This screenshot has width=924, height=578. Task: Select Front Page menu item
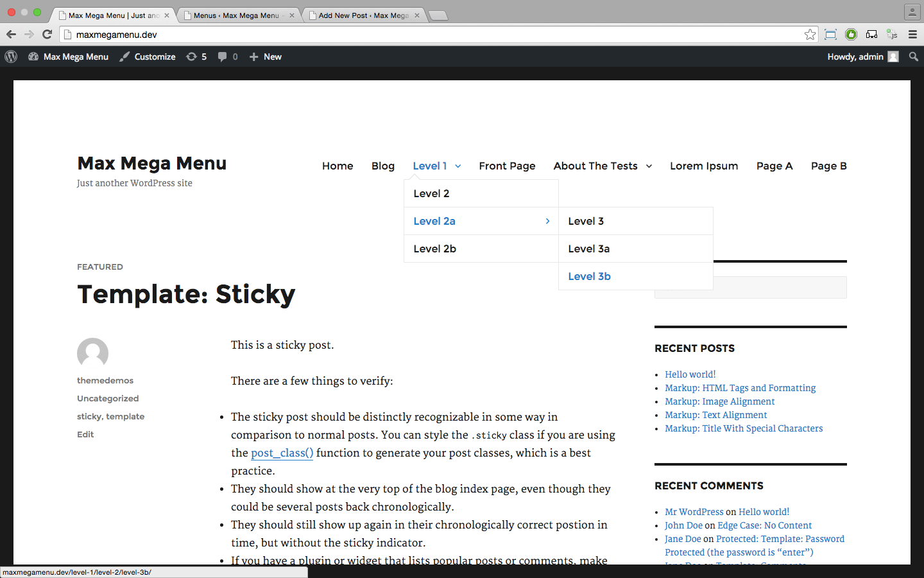507,166
